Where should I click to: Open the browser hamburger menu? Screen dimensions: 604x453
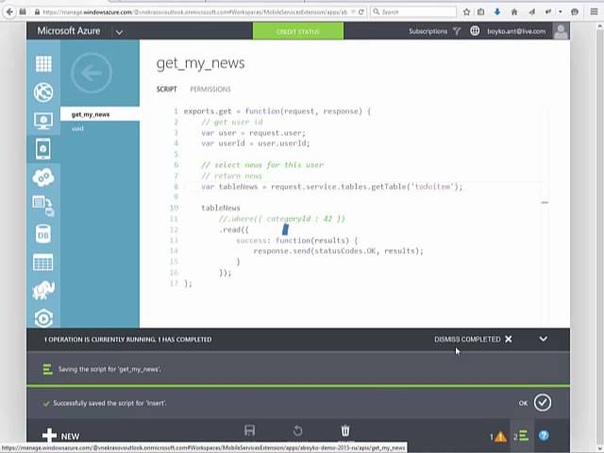[x=594, y=12]
